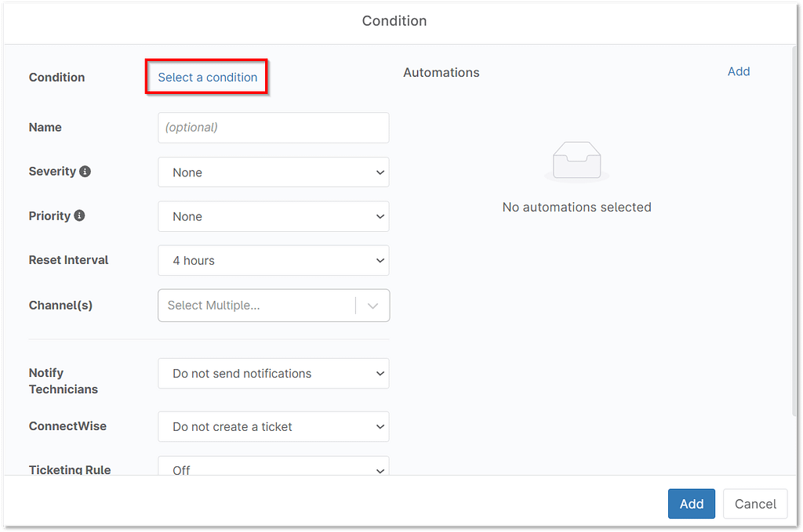
Task: Click the Condition row label
Action: click(56, 77)
